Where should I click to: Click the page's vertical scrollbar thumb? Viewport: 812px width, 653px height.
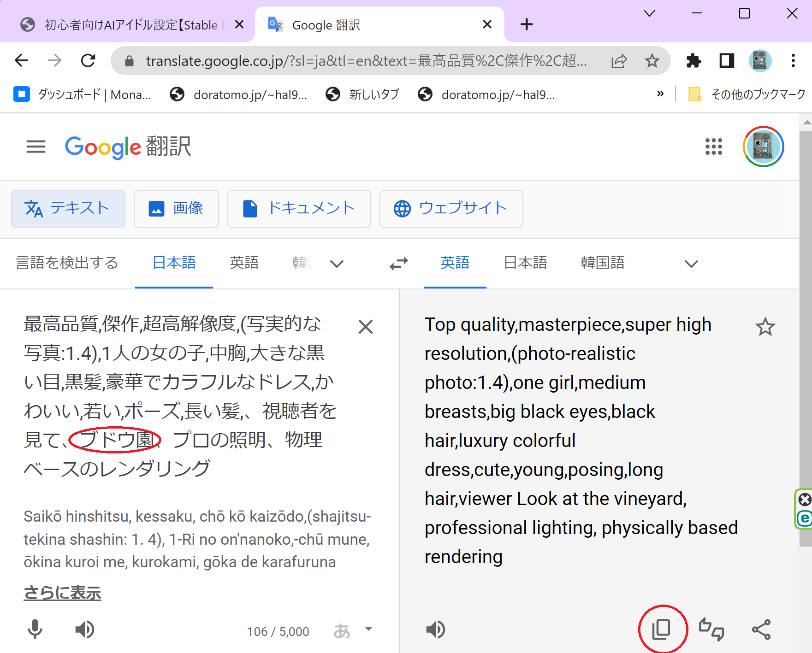click(805, 338)
